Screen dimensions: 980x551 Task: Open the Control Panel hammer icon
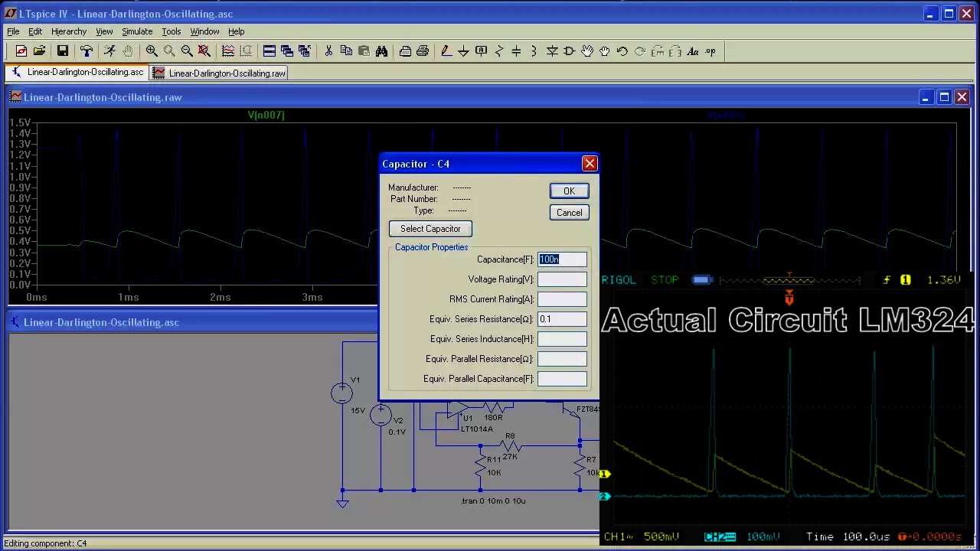click(x=87, y=51)
